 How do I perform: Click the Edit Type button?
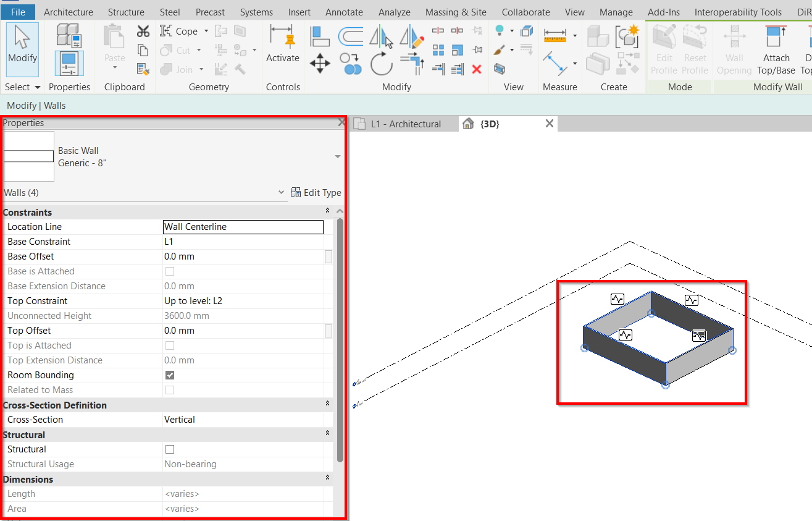tap(316, 193)
